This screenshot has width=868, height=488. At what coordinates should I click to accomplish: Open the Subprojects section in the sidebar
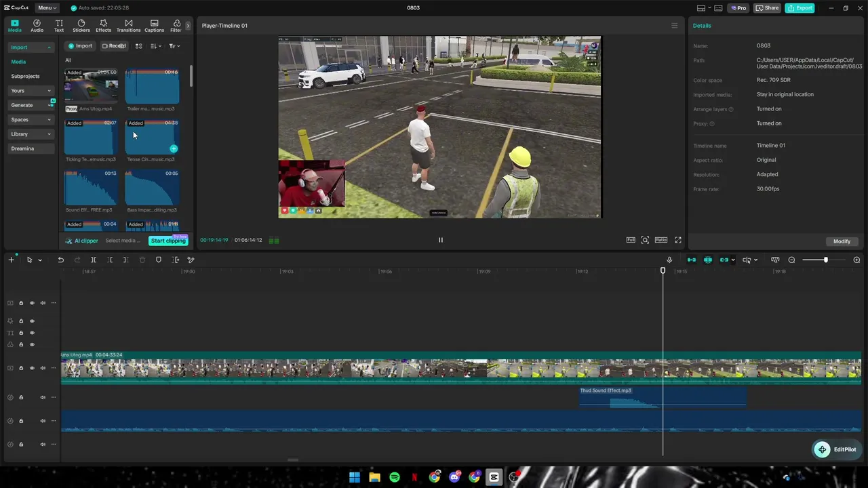[25, 77]
